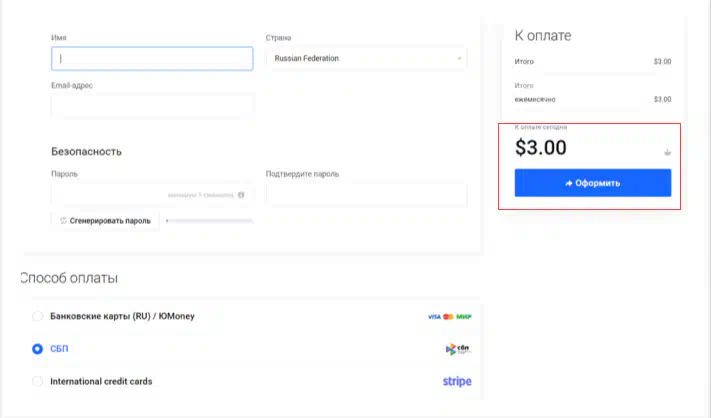
Task: Click the $3.00 amount due today
Action: pyautogui.click(x=541, y=147)
